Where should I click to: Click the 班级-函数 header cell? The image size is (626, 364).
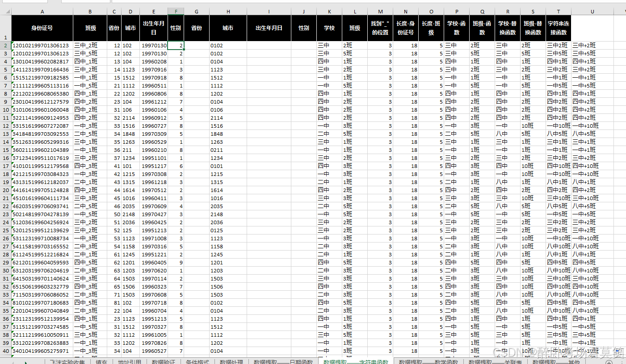pyautogui.click(x=482, y=28)
